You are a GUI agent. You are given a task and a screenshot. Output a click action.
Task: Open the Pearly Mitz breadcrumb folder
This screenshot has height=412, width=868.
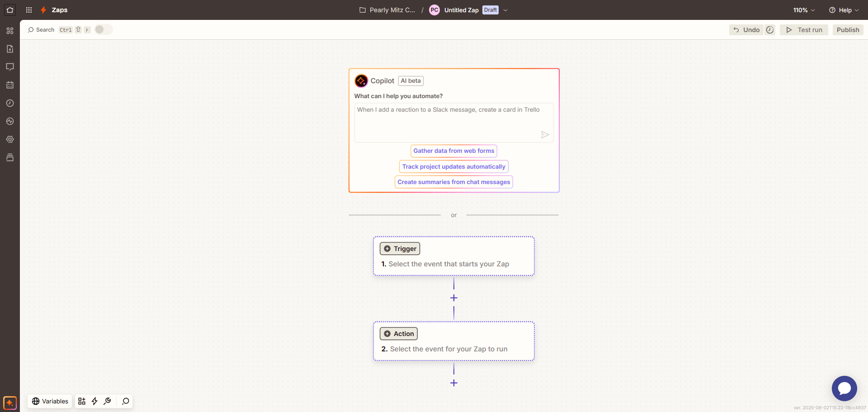coord(387,9)
